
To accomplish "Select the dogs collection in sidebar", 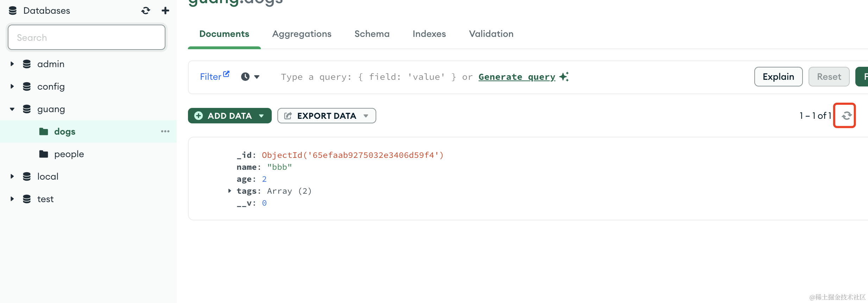I will pyautogui.click(x=64, y=131).
